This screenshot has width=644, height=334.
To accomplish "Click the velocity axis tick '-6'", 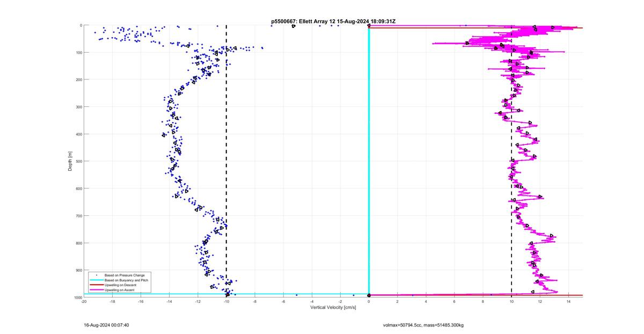I will click(x=283, y=302).
